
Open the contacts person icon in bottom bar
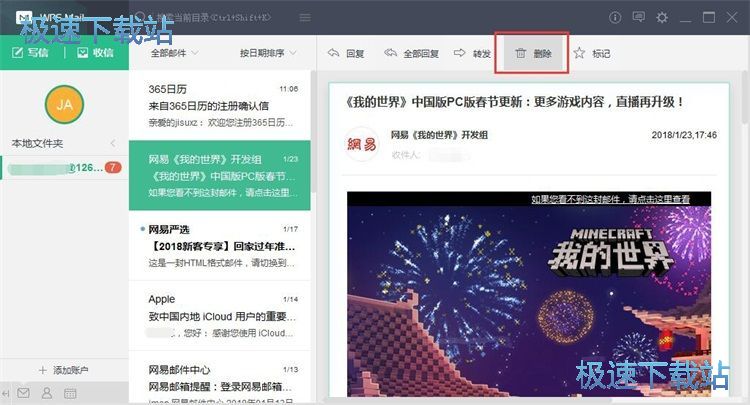coord(47,393)
